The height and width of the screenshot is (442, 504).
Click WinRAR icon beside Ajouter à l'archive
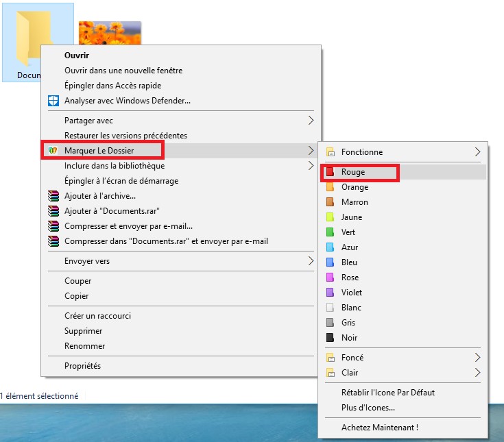point(53,196)
